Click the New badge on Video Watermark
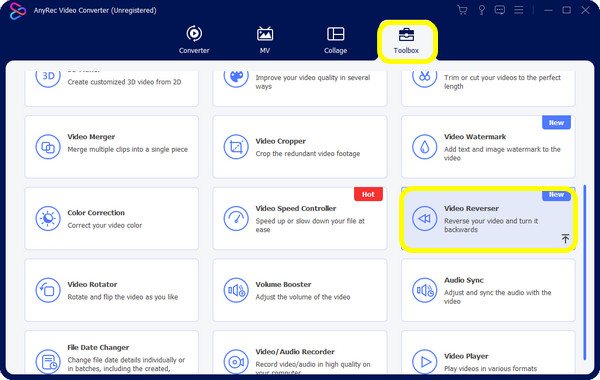The height and width of the screenshot is (380, 600). pyautogui.click(x=556, y=122)
